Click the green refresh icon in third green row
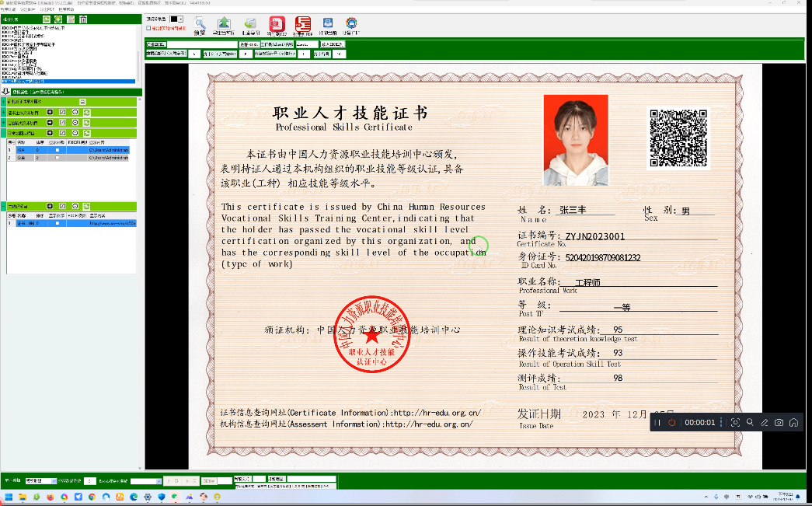This screenshot has height=506, width=812. point(86,123)
